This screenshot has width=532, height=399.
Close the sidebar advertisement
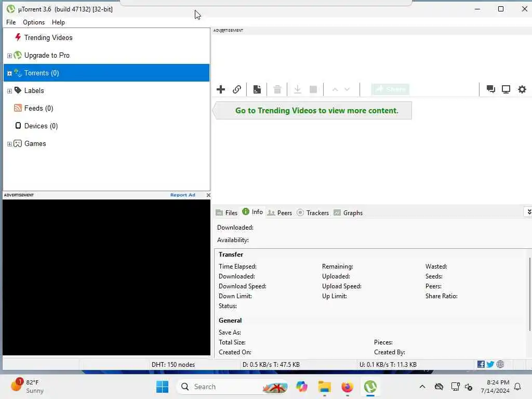point(208,195)
